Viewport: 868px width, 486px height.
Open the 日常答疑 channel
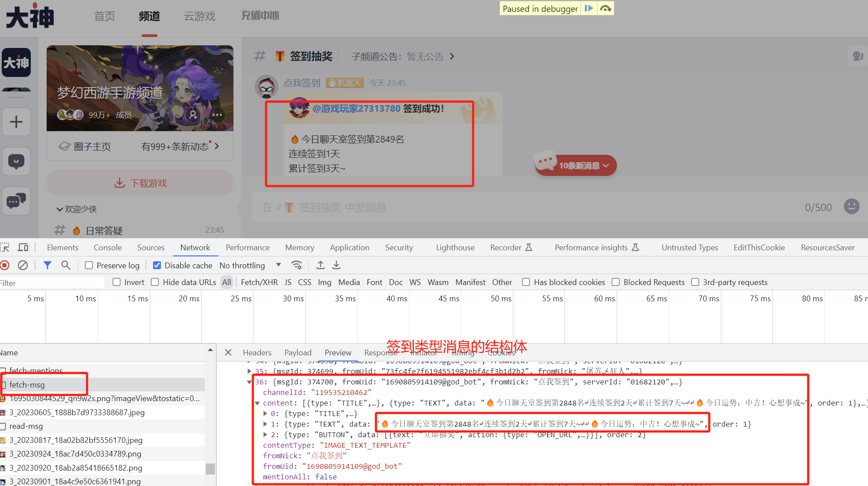(140, 230)
